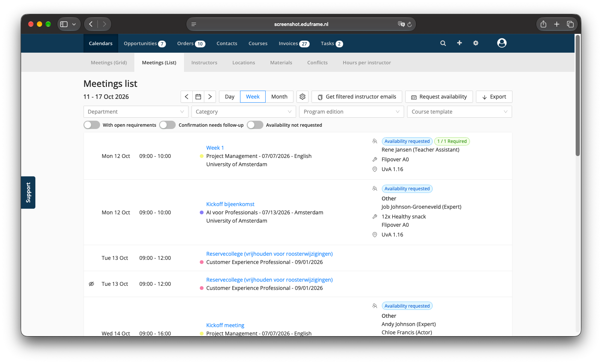602x364 pixels.
Task: Open Courses in main navigation
Action: [x=258, y=43]
